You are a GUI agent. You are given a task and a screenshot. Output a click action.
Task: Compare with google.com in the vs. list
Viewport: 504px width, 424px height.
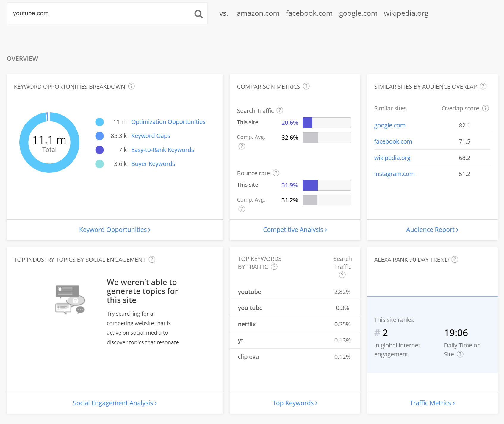[x=358, y=13]
